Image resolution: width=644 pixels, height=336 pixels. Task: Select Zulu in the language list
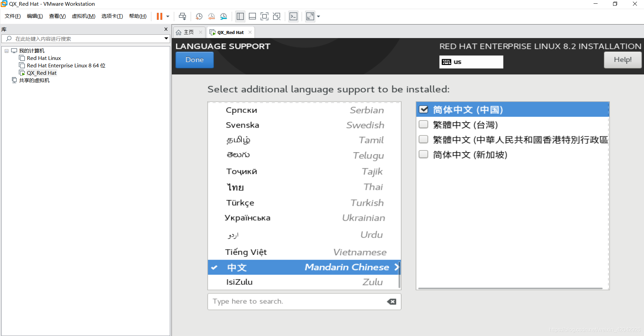click(304, 282)
